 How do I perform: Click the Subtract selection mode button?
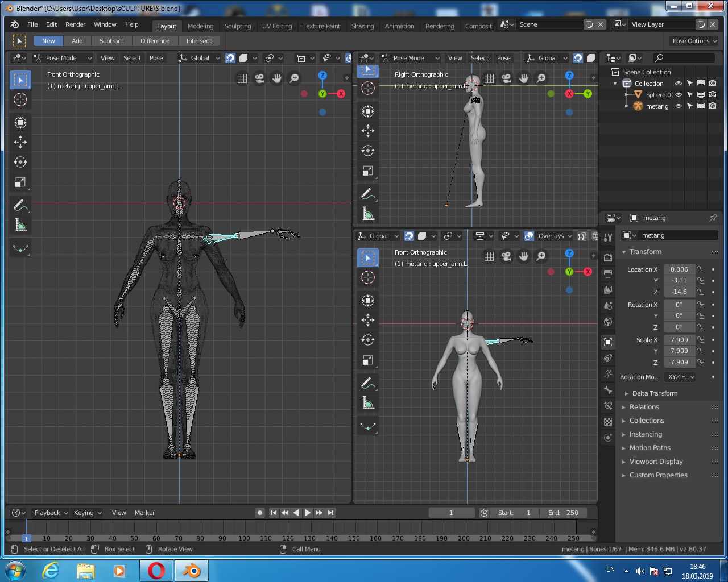[111, 41]
